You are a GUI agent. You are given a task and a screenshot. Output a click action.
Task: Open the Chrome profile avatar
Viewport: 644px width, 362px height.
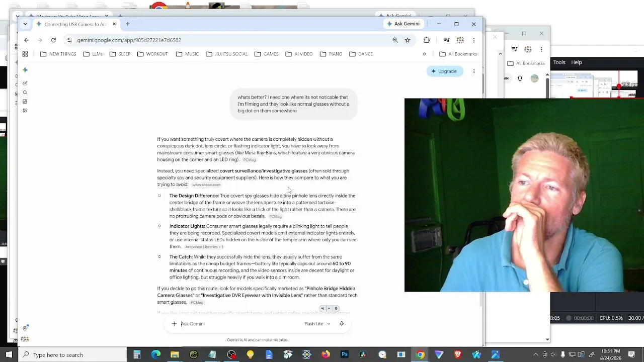pyautogui.click(x=460, y=40)
